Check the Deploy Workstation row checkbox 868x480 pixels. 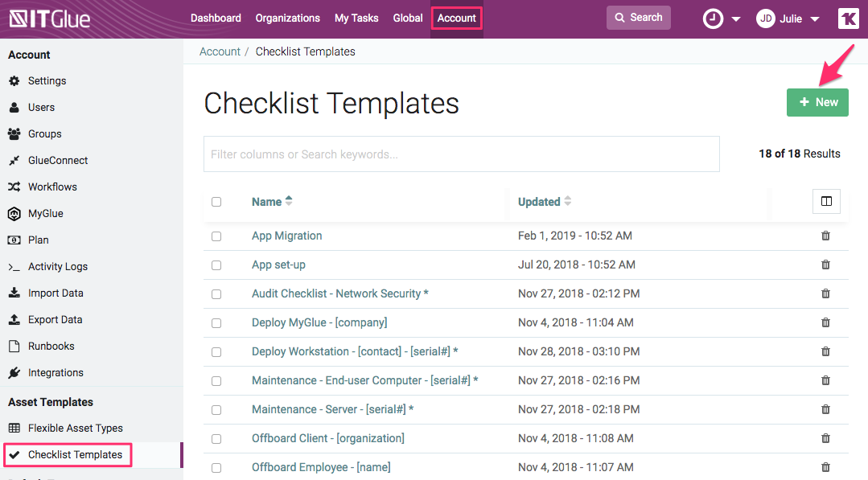coord(216,351)
